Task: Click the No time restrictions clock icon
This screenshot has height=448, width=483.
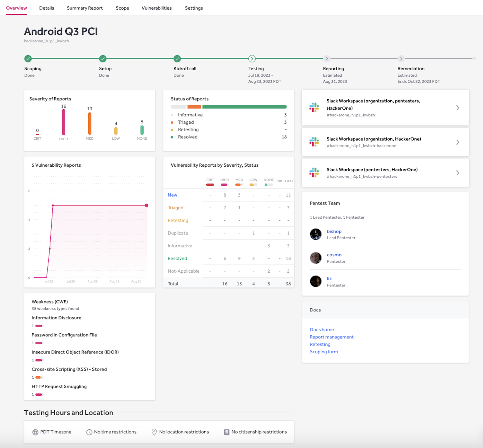Action: 89,432
